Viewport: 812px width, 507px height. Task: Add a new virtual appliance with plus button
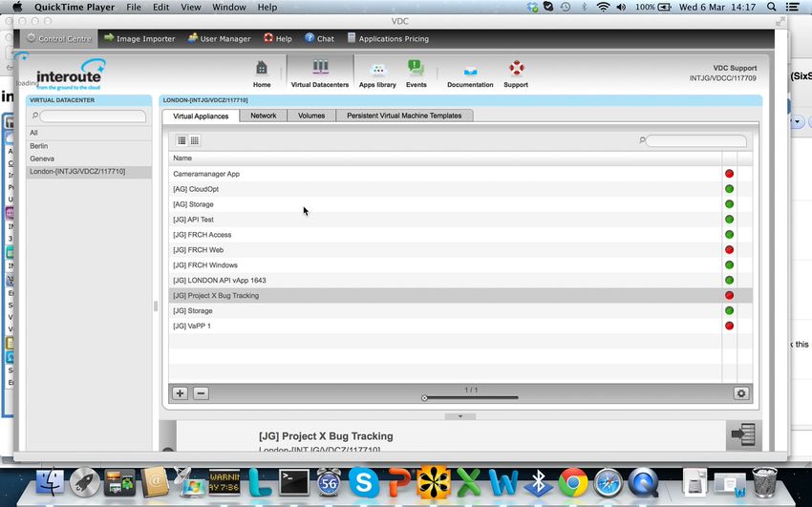(x=180, y=393)
